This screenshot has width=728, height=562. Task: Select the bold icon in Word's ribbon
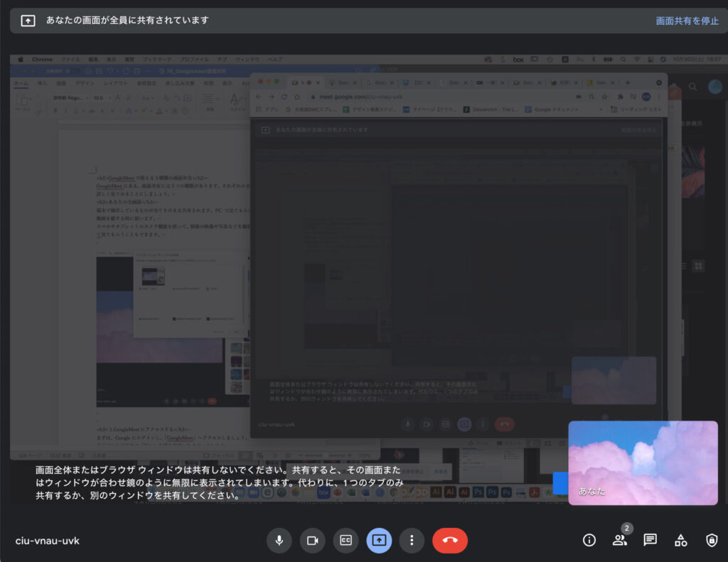tap(57, 110)
